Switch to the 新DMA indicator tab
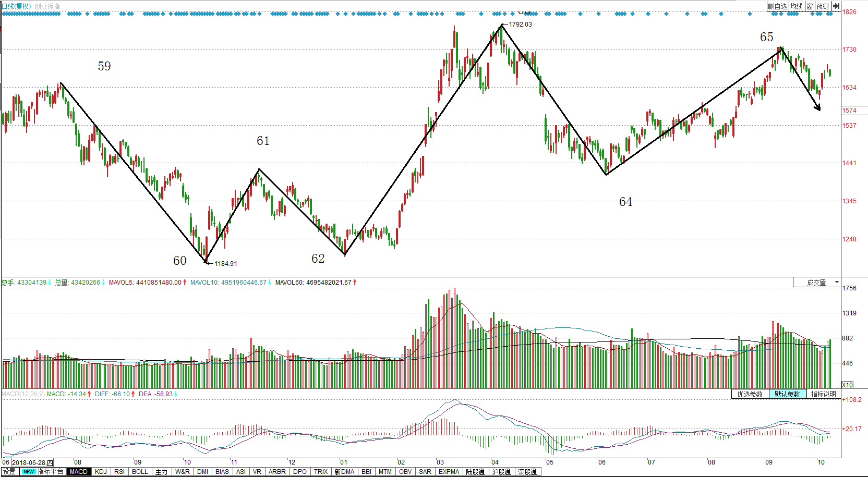The image size is (868, 477). (x=344, y=471)
